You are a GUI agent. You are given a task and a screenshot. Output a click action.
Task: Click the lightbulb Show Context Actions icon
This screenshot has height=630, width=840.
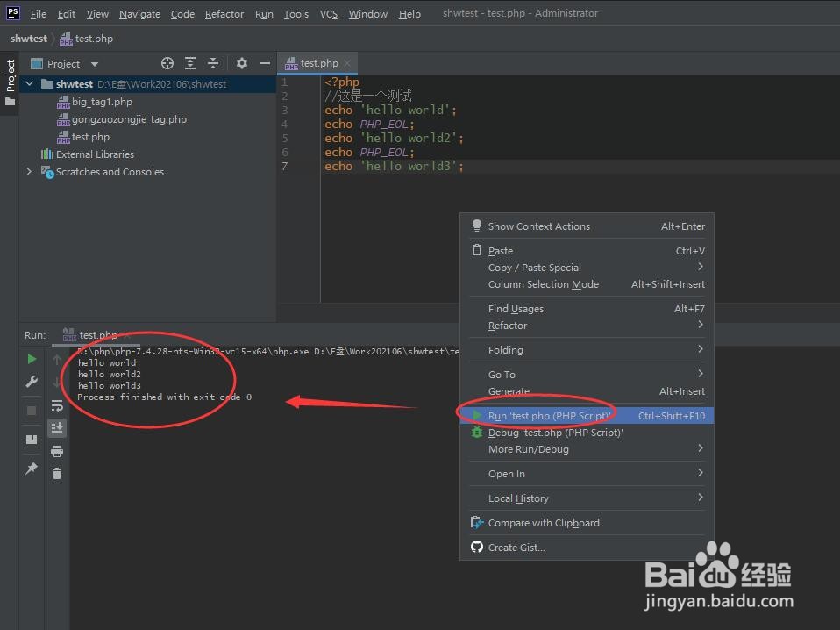click(x=477, y=226)
